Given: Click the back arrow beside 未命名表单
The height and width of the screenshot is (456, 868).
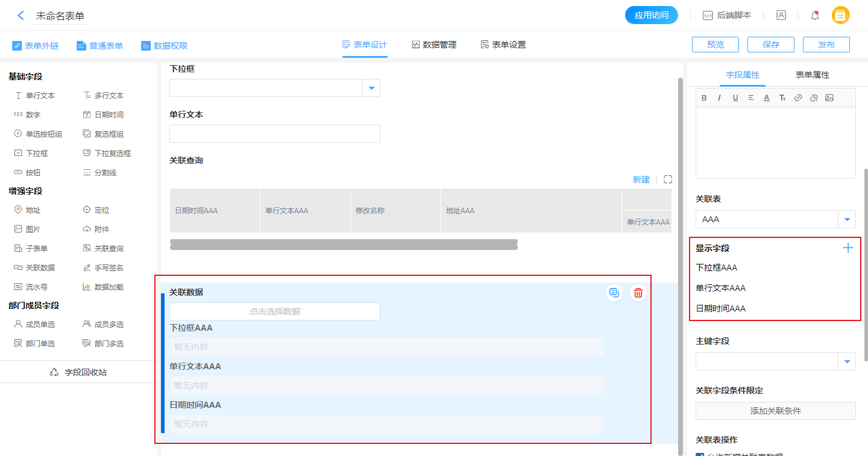Looking at the screenshot, I should pyautogui.click(x=21, y=16).
